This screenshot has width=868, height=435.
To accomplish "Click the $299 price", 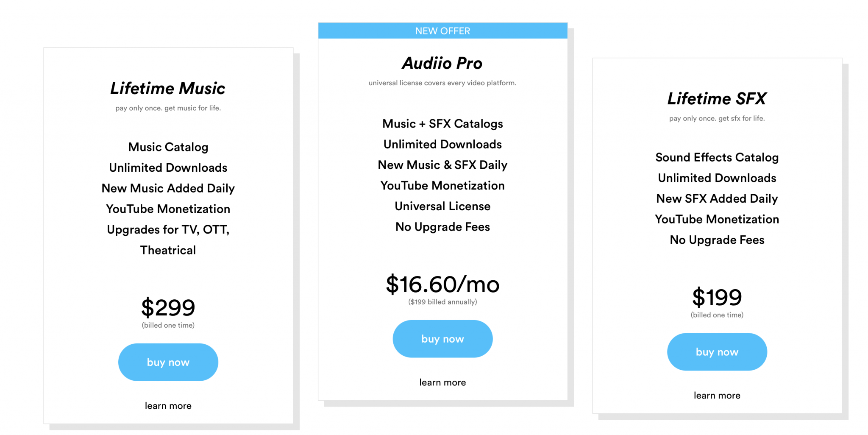I will click(x=168, y=307).
